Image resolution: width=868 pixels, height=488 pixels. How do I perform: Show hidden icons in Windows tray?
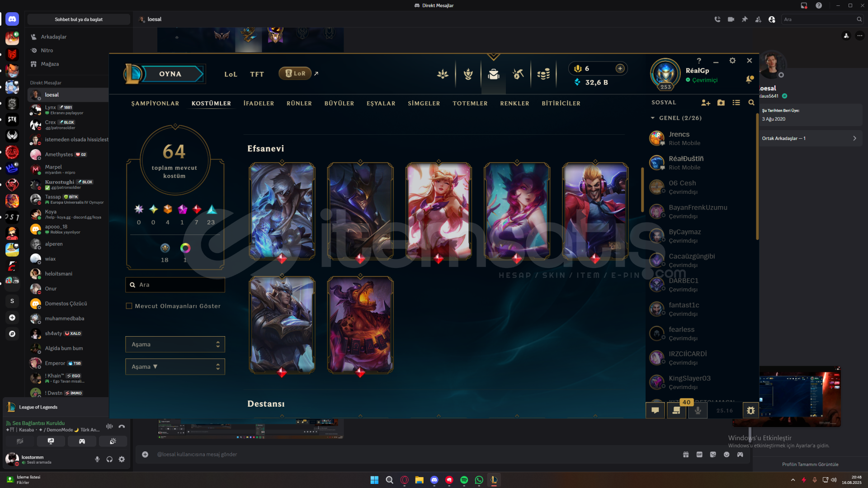click(793, 480)
